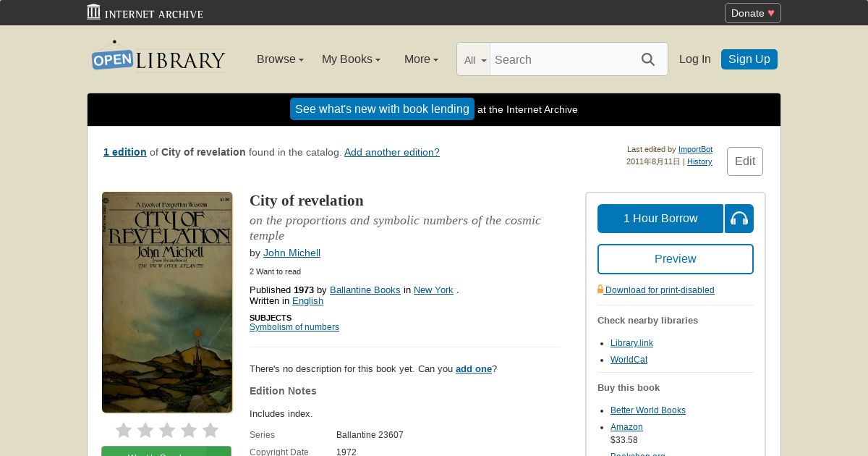Screen dimensions: 868x456
Task: Click the Edition Notes heading
Action: click(283, 391)
